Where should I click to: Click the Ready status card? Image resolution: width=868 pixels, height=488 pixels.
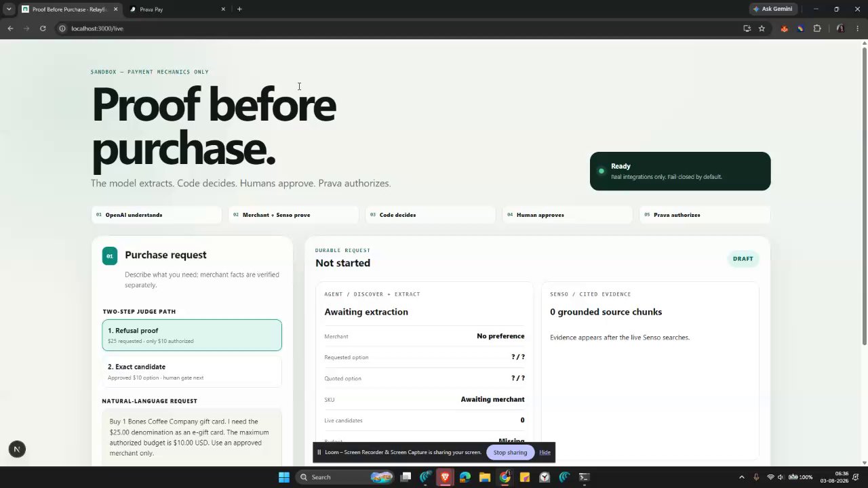[x=680, y=171]
